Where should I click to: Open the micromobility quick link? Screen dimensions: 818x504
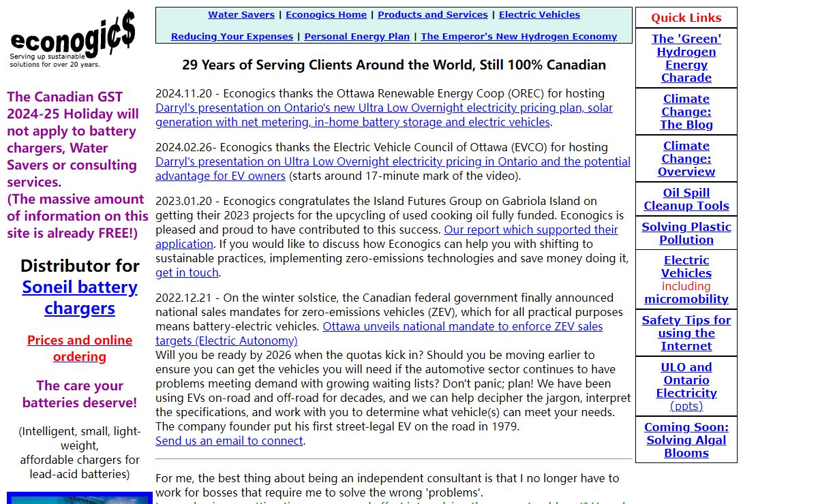click(686, 299)
